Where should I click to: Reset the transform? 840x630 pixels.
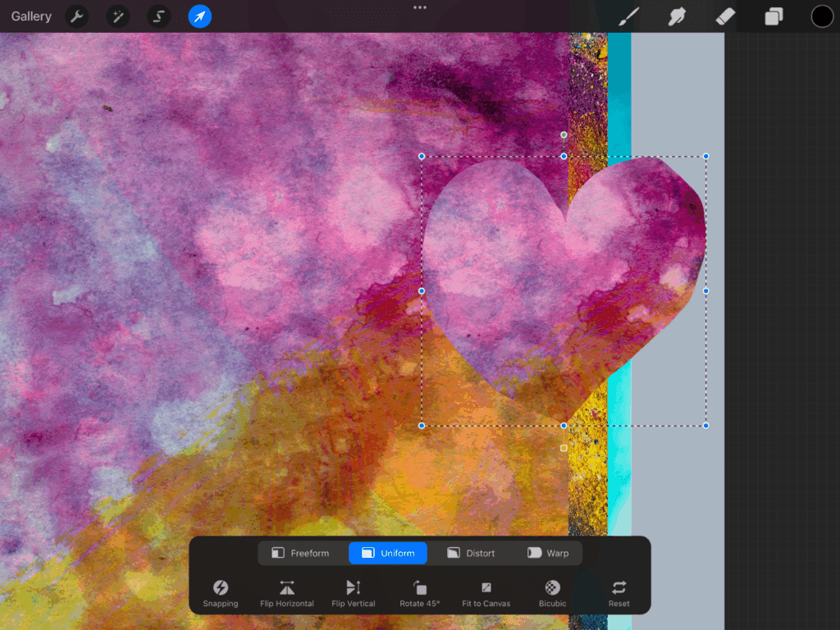[619, 593]
